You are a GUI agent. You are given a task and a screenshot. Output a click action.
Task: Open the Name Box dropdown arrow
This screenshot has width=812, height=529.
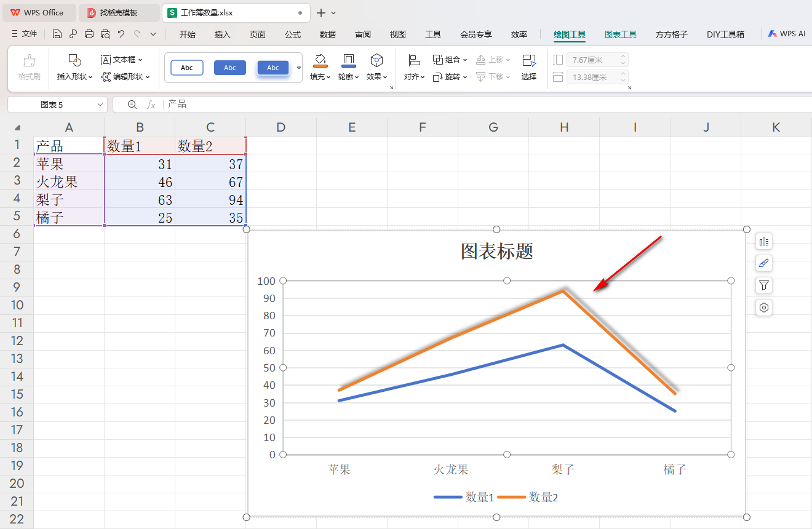coord(100,105)
